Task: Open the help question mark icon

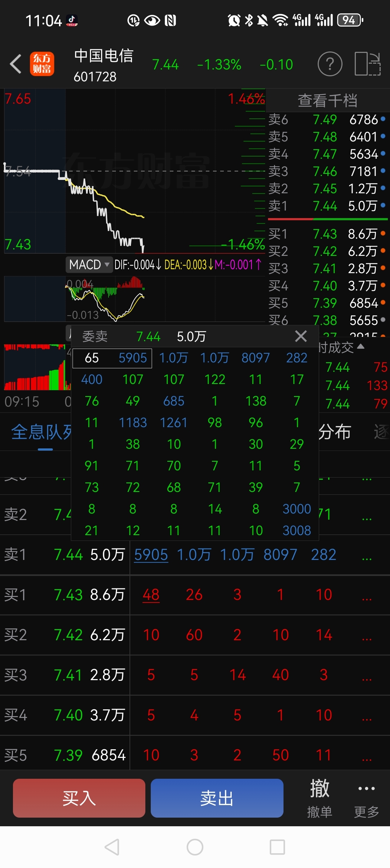Action: tap(330, 64)
